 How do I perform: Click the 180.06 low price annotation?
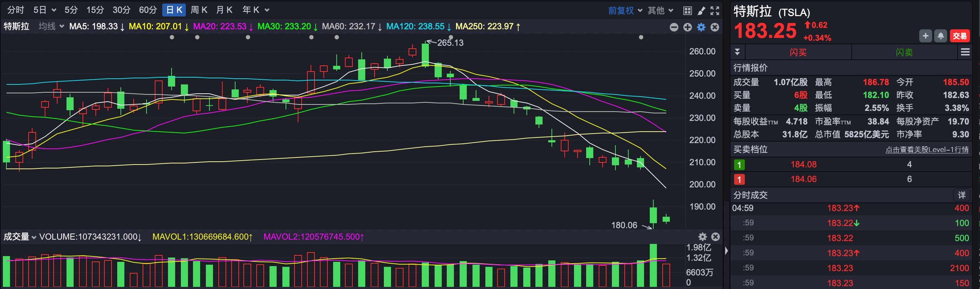[624, 225]
